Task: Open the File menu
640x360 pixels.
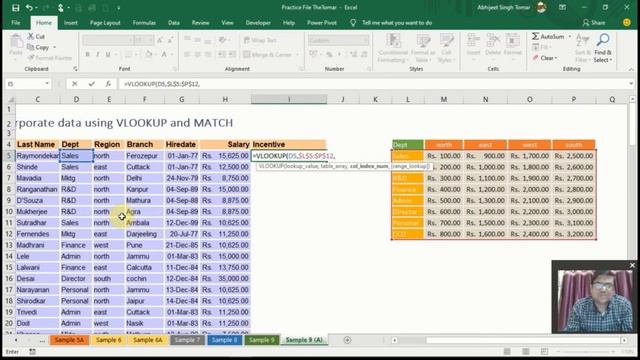Action: pos(16,23)
